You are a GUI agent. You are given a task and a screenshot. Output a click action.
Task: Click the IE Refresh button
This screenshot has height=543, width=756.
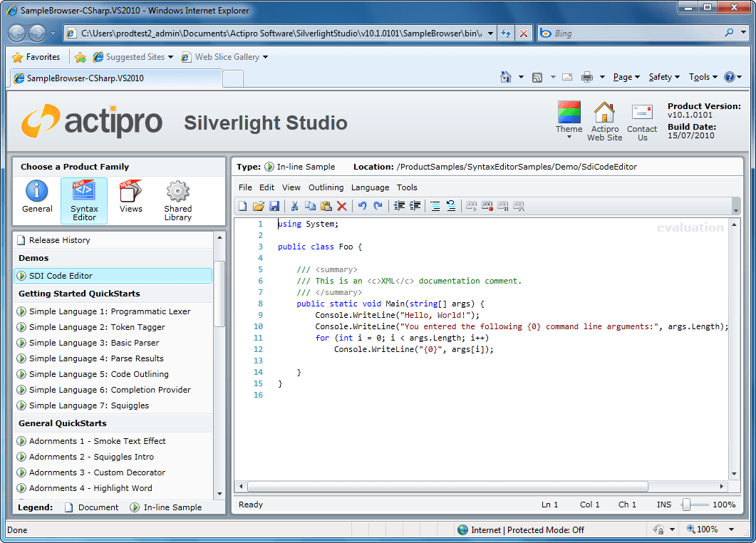[x=506, y=33]
